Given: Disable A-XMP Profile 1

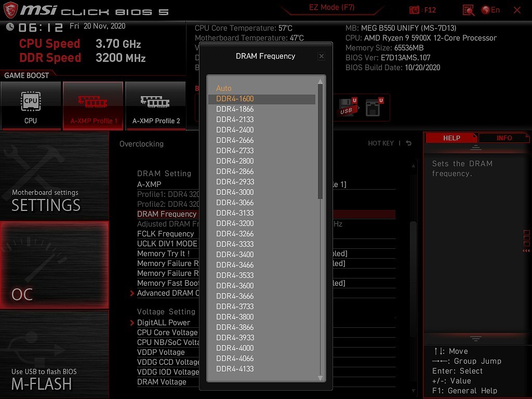Looking at the screenshot, I should (x=93, y=105).
